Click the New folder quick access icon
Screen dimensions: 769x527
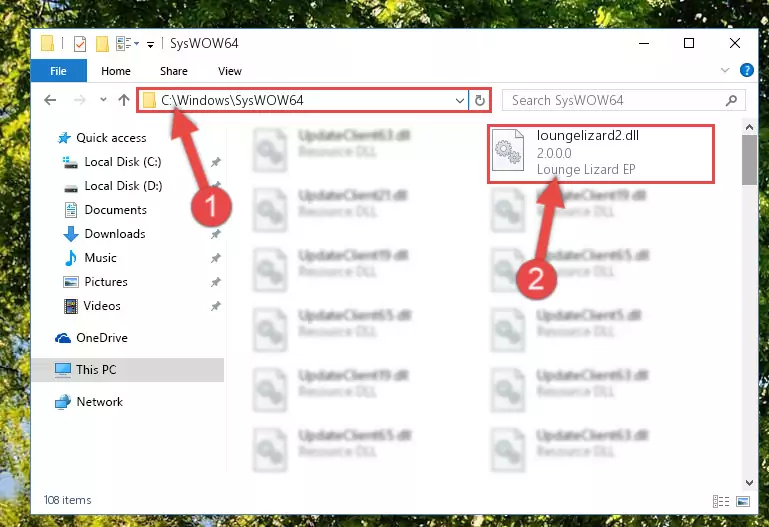click(x=102, y=44)
